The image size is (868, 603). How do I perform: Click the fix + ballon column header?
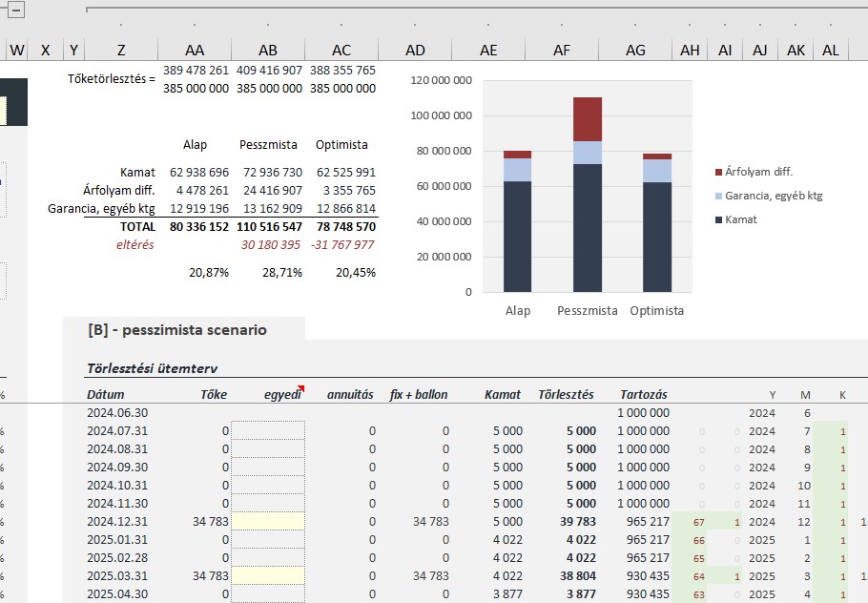pyautogui.click(x=419, y=394)
